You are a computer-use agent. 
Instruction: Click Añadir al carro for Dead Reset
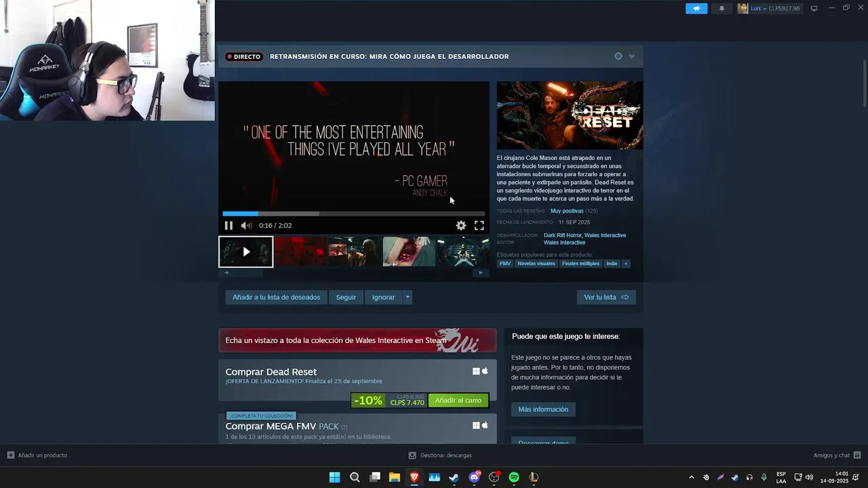458,401
